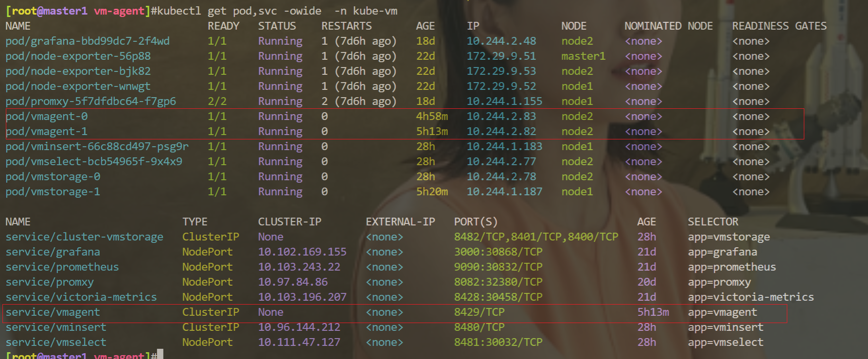Click pod IP '10.244.2.48'
This screenshot has height=359, width=868.
point(501,41)
